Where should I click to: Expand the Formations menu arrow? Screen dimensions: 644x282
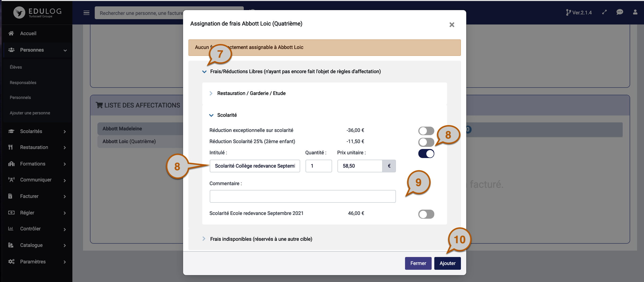(65, 164)
